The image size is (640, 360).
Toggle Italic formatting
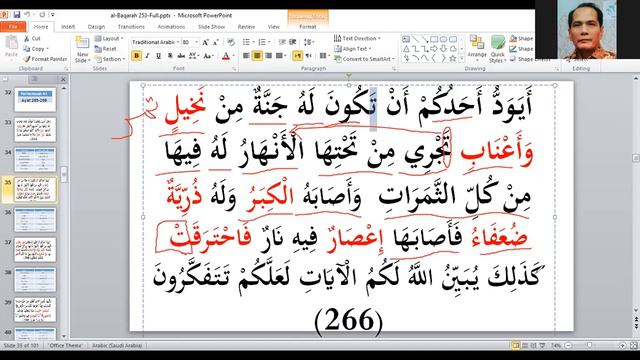[x=147, y=56]
